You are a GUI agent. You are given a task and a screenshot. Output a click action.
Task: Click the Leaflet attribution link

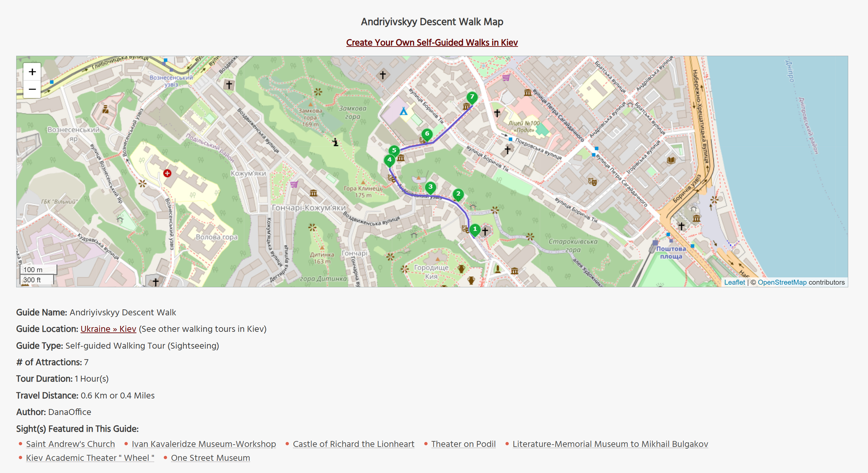pyautogui.click(x=734, y=282)
